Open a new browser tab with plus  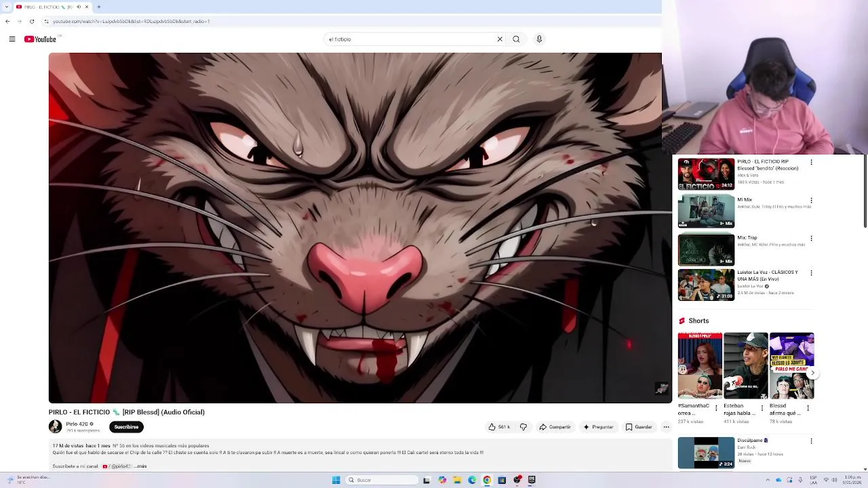(x=98, y=7)
